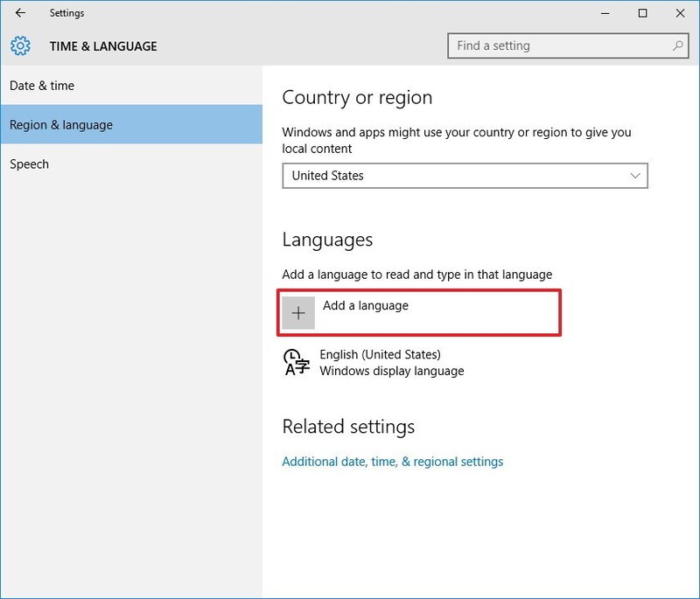Go back using the Settings back arrow
The height and width of the screenshot is (599, 700).
click(x=20, y=13)
